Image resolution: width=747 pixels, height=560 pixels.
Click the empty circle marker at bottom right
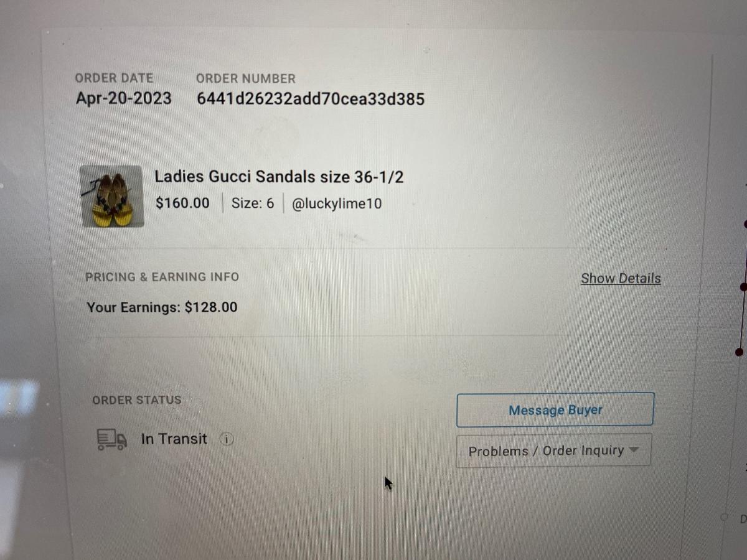click(x=724, y=517)
